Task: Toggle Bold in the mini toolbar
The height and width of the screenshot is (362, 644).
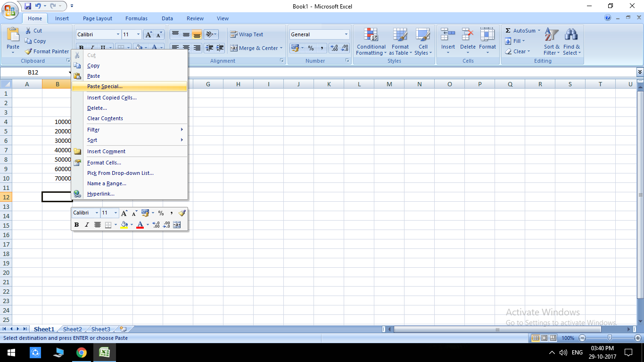Action: click(x=76, y=225)
